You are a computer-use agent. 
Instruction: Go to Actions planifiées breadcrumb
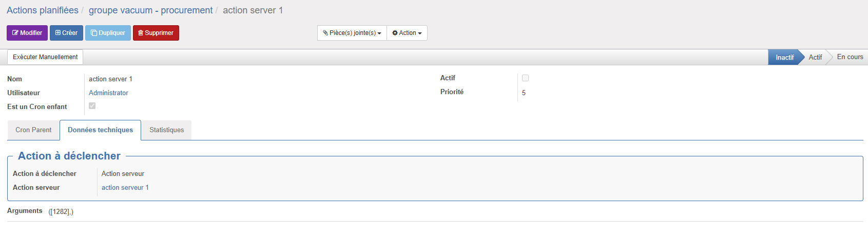coord(43,10)
